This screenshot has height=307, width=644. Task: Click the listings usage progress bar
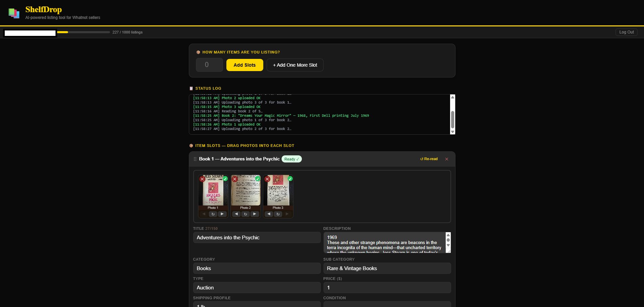[x=84, y=32]
